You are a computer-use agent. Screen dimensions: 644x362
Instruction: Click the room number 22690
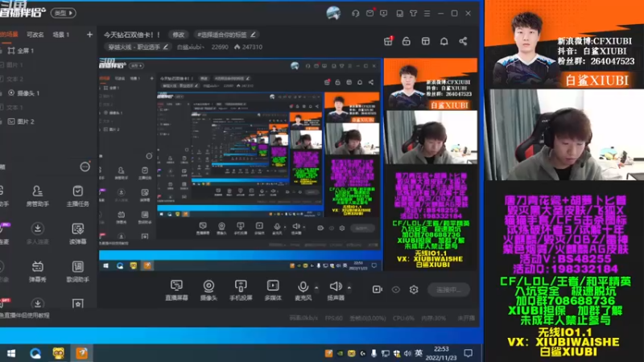click(x=220, y=47)
